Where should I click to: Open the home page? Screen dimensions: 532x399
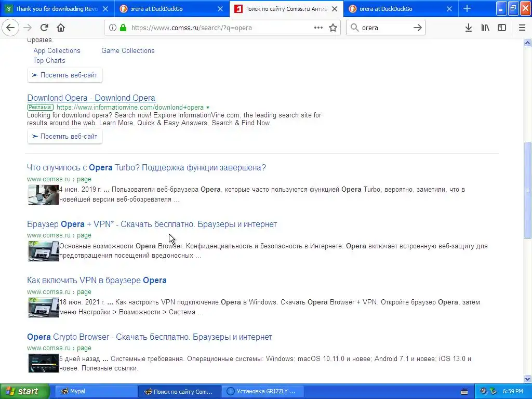pos(61,28)
